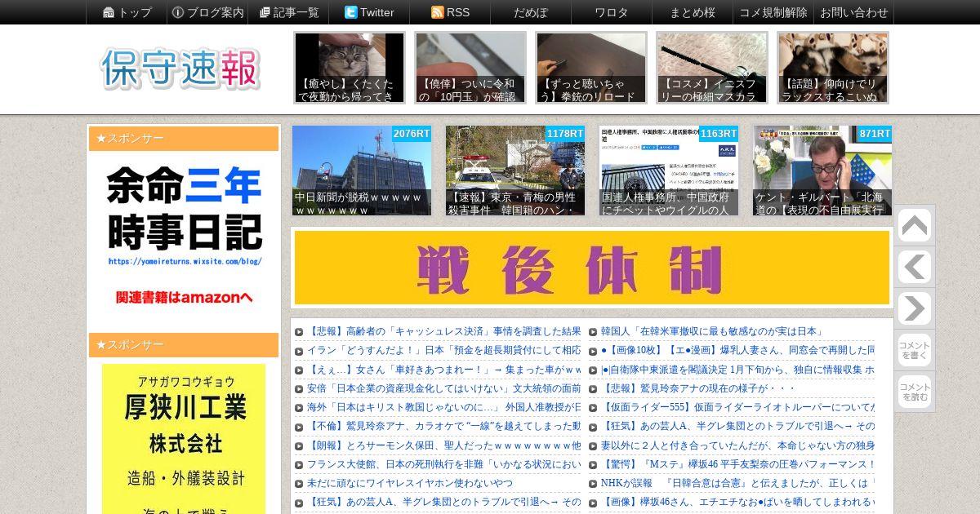
Task: Open お問い合わせ contact link
Action: [854, 12]
